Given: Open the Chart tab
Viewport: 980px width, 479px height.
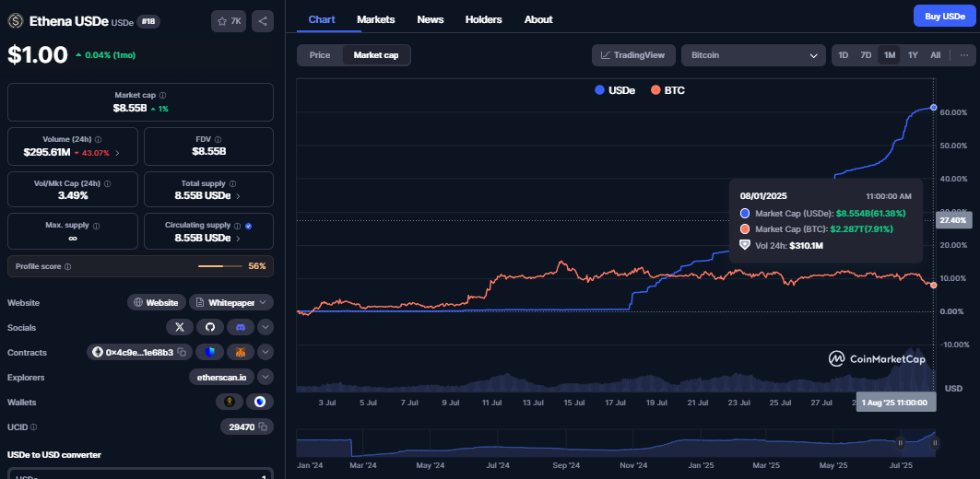Looking at the screenshot, I should click(322, 19).
